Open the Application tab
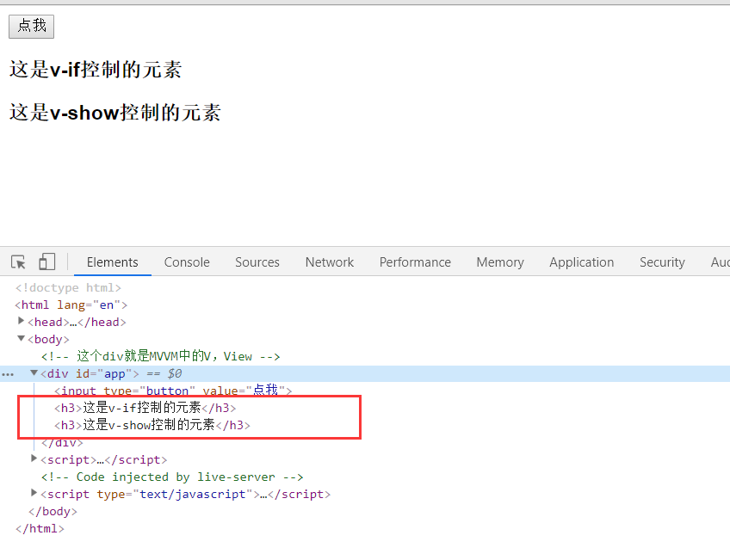This screenshot has height=560, width=730. pyautogui.click(x=581, y=262)
